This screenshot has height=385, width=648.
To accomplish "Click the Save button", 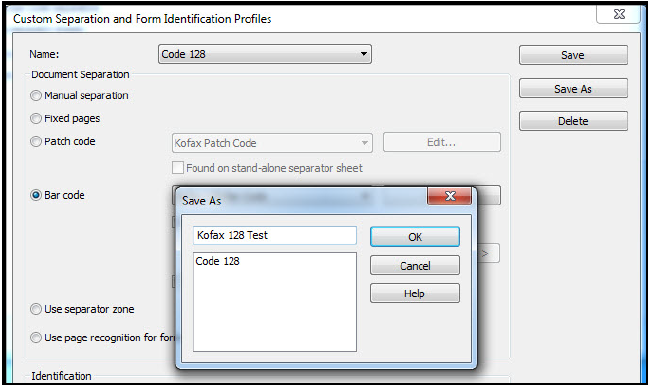I will [573, 55].
